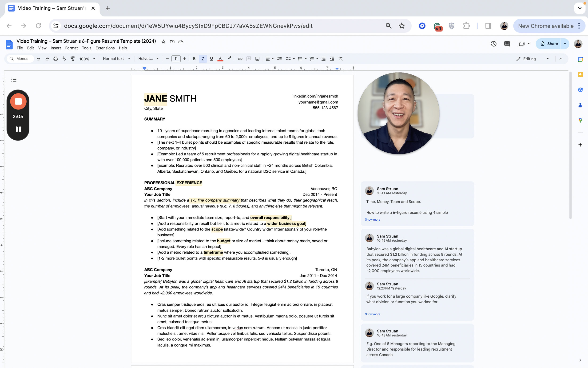Toggle underline formatting
This screenshot has height=368, width=588.
pyautogui.click(x=211, y=59)
